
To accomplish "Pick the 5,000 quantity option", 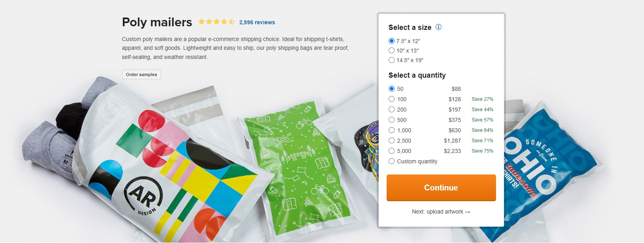I will click(441, 151).
